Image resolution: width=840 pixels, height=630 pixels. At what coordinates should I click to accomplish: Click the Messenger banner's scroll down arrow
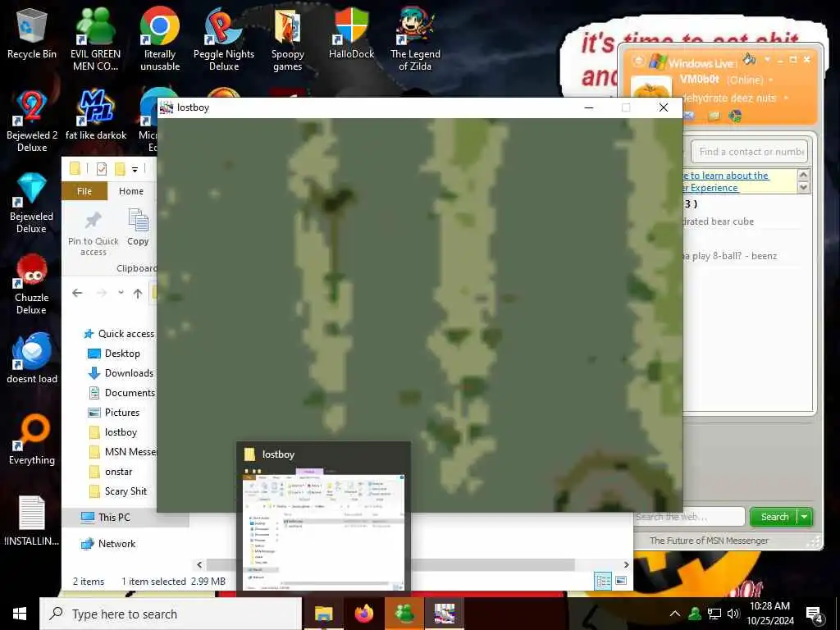(x=803, y=188)
